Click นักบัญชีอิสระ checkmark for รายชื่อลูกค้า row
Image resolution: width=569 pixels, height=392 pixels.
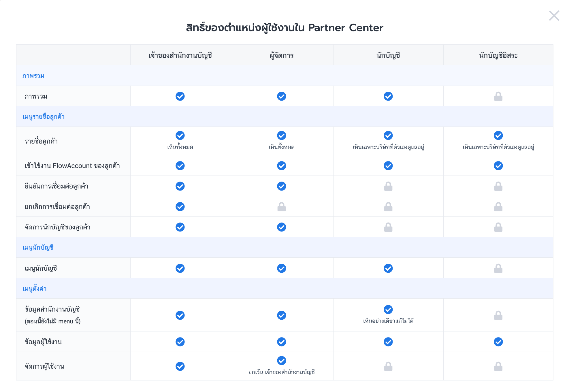coord(498,135)
